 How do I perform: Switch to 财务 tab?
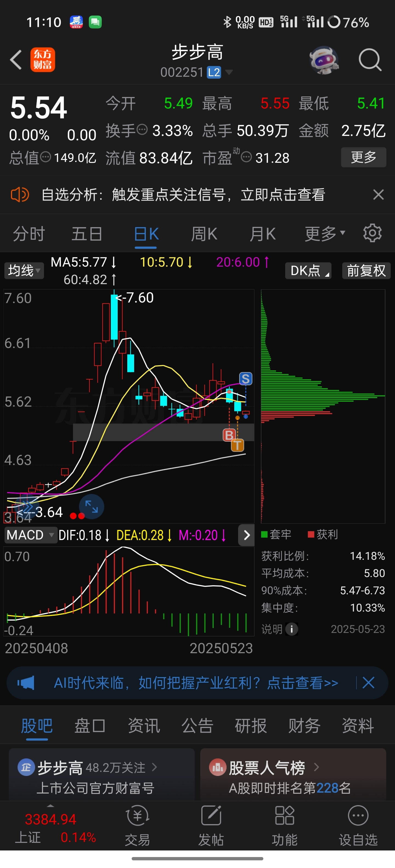point(304,726)
